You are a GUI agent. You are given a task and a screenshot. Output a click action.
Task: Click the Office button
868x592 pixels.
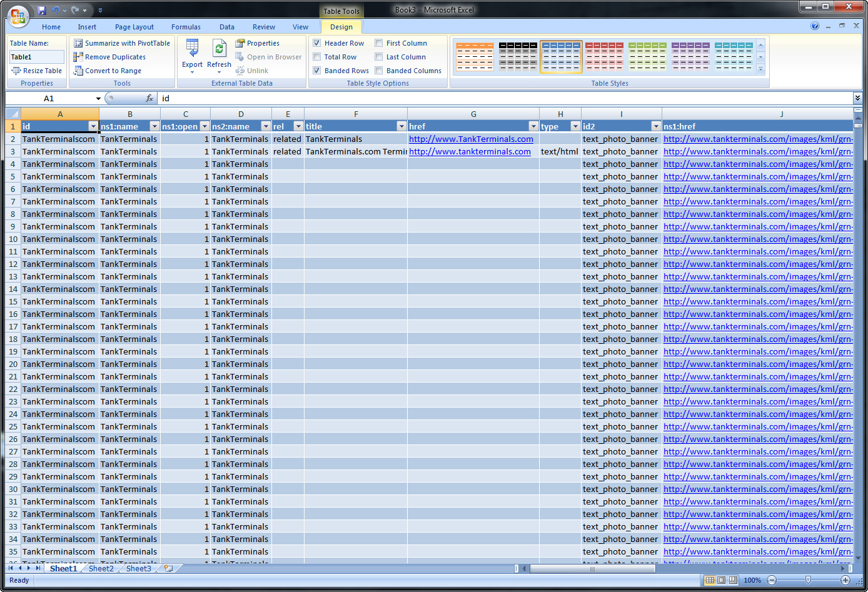click(x=18, y=16)
